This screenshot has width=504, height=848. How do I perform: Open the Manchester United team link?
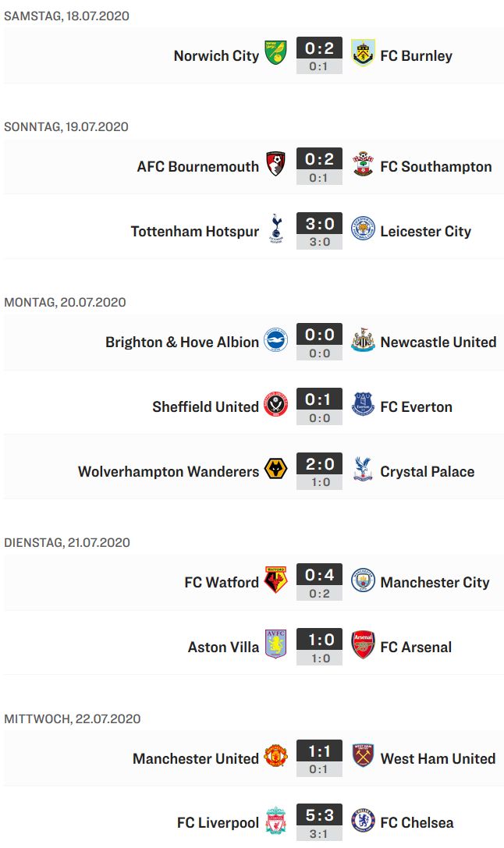pos(195,758)
